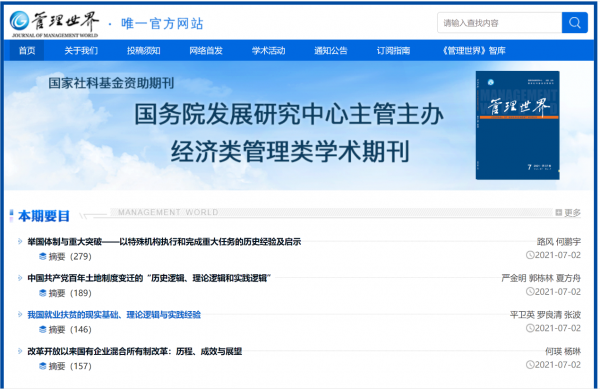Click abstract icon under 举国体制与重大突破 article
This screenshot has width=600, height=389.
click(x=42, y=256)
